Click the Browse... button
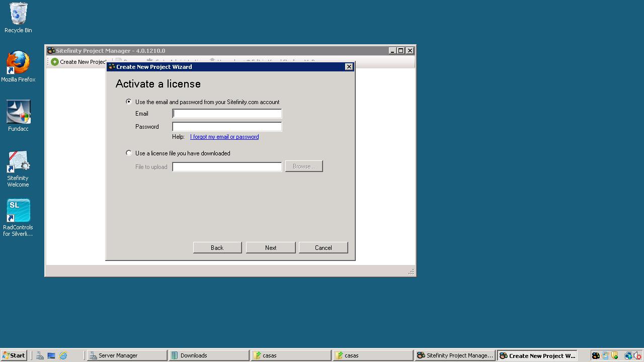Viewport: 644px width, 362px height. click(304, 166)
